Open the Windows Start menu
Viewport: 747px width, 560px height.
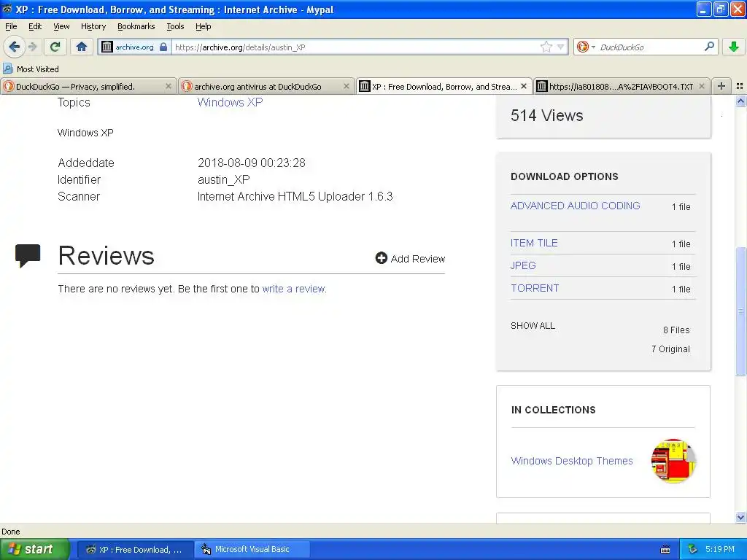pos(34,549)
